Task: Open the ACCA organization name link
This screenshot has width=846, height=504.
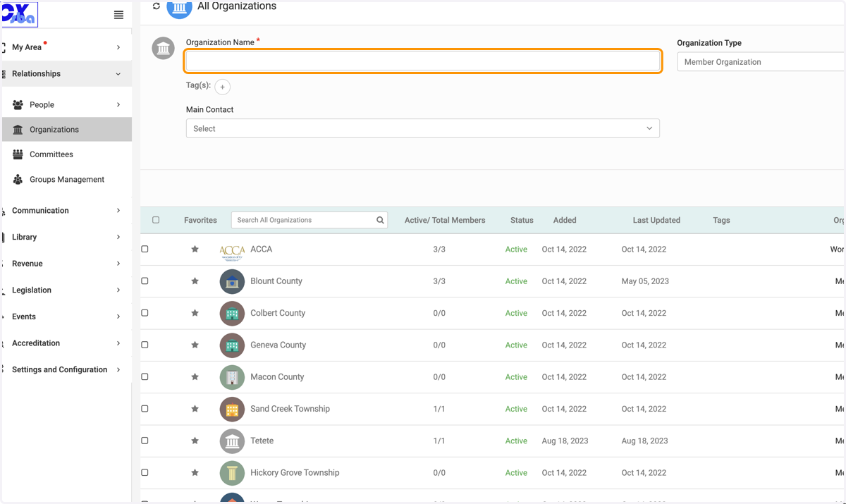Action: 261,250
